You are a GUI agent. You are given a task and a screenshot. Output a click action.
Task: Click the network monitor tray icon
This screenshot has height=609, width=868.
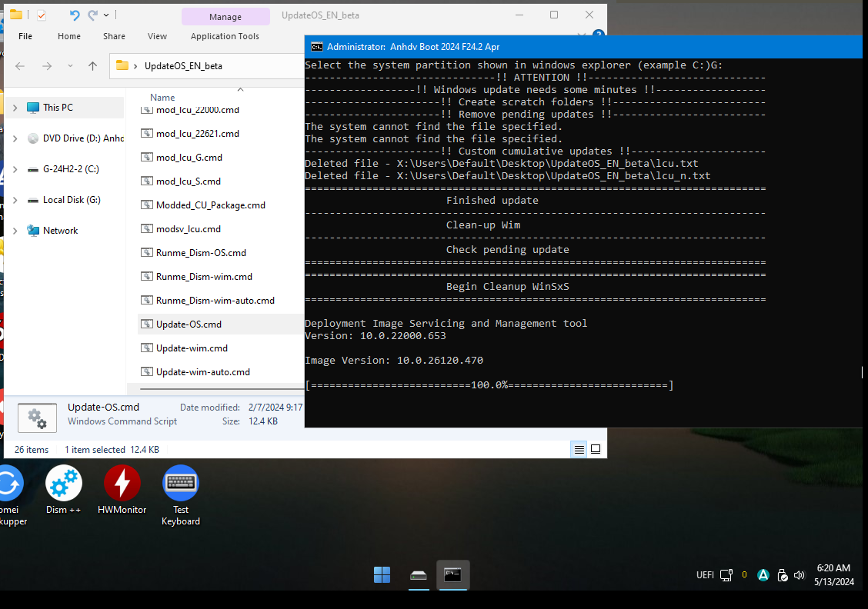pyautogui.click(x=726, y=575)
